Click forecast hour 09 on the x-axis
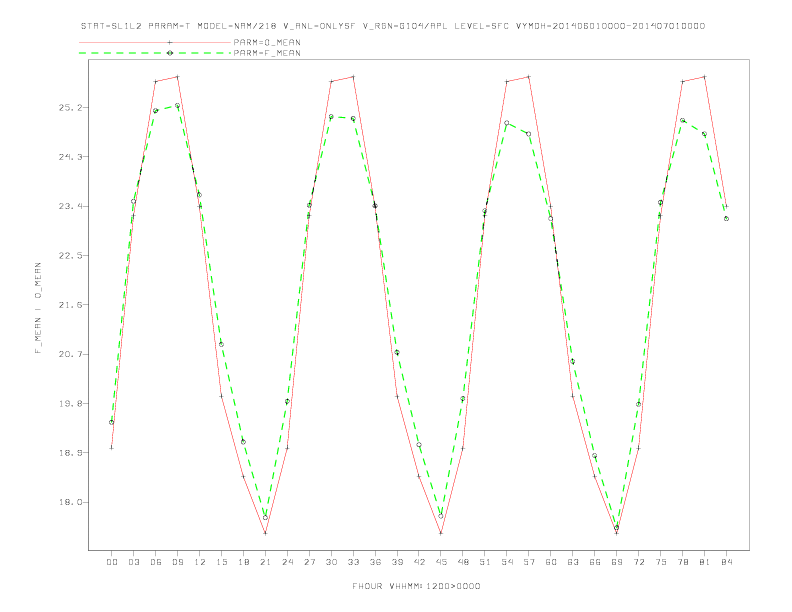This screenshot has width=792, height=612. [x=177, y=562]
